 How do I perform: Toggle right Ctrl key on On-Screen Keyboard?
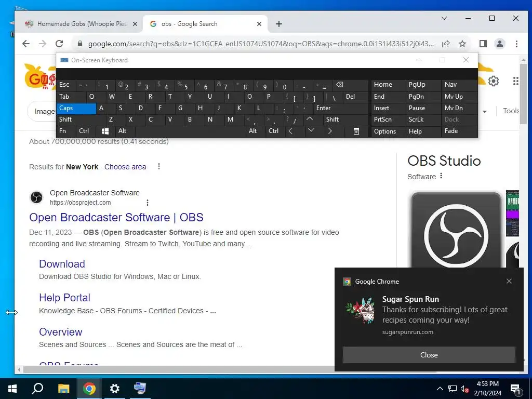click(275, 131)
